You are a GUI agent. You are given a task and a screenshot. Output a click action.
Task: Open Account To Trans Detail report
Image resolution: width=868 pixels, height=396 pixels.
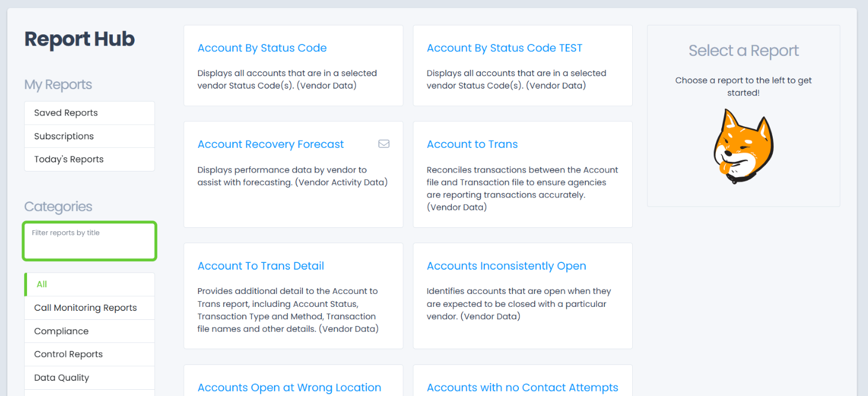point(261,266)
